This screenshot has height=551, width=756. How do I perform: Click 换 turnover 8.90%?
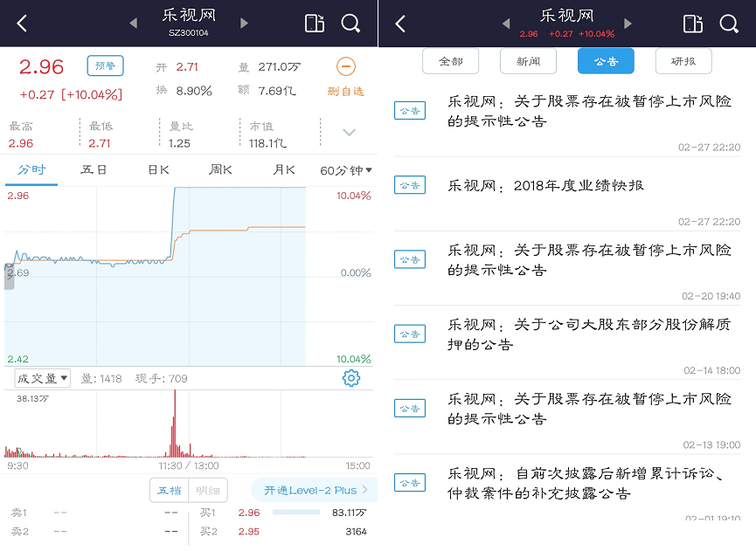point(194,91)
